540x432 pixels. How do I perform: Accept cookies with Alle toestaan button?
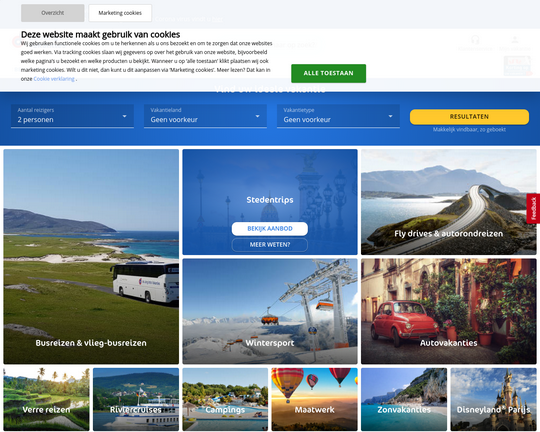click(x=329, y=73)
